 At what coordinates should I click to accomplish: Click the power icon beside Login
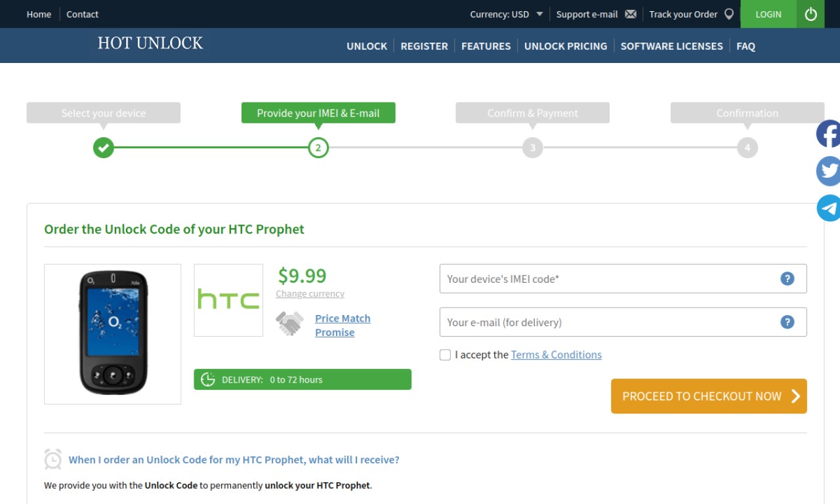(810, 14)
